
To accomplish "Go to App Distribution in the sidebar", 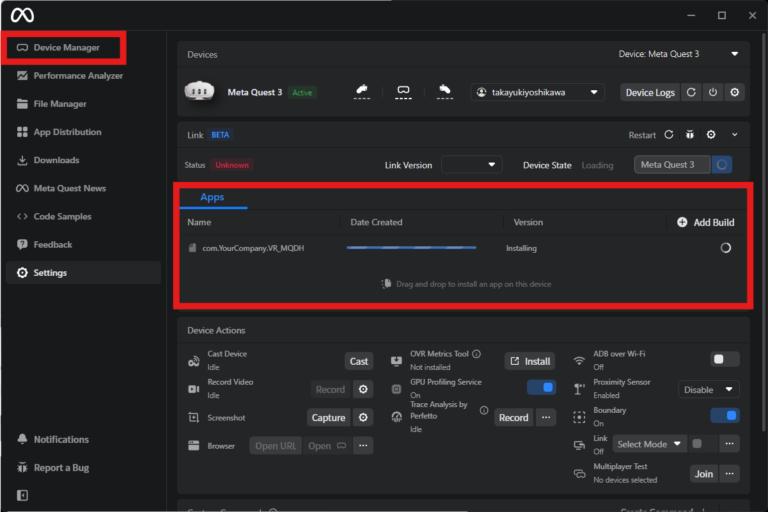I will 67,132.
